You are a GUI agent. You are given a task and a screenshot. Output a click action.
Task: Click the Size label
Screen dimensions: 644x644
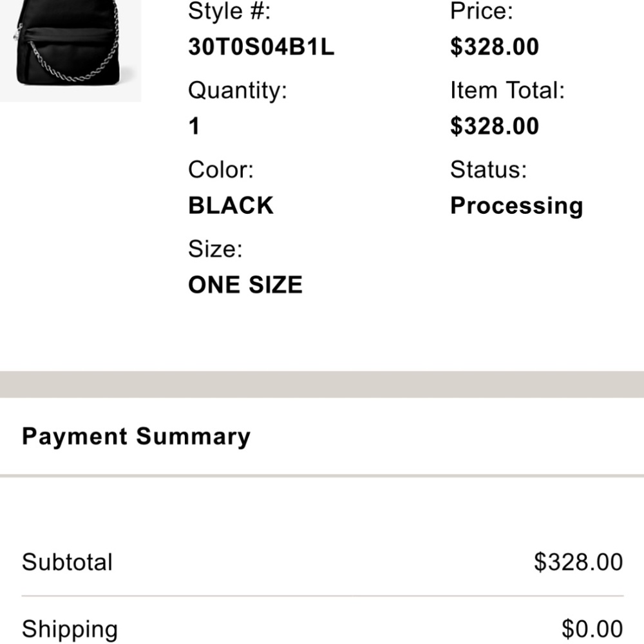[x=215, y=249]
